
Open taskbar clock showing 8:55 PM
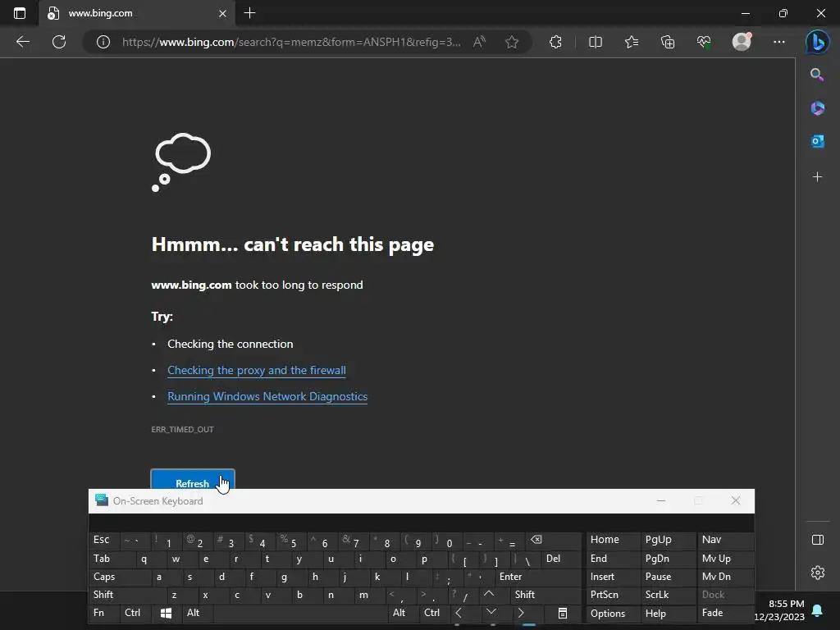(779, 610)
